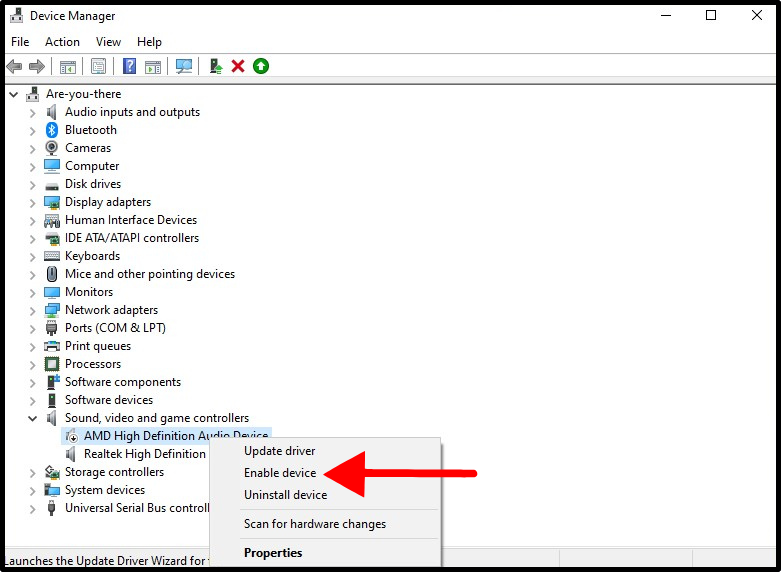Screen dimensions: 781x572
Task: Click the red X uninstall device icon
Action: pyautogui.click(x=238, y=66)
